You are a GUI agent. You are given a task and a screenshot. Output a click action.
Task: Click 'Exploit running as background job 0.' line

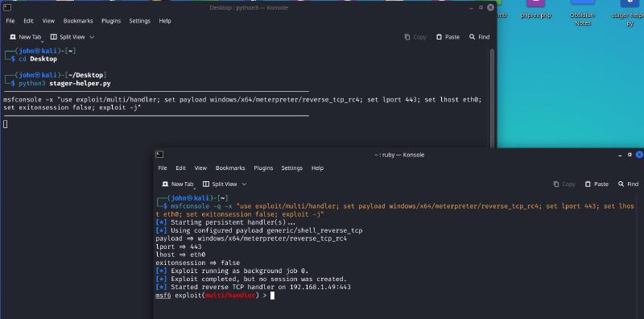click(x=232, y=271)
